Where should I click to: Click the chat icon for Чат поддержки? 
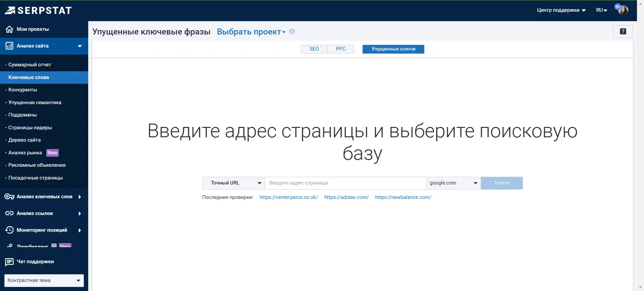(x=9, y=262)
